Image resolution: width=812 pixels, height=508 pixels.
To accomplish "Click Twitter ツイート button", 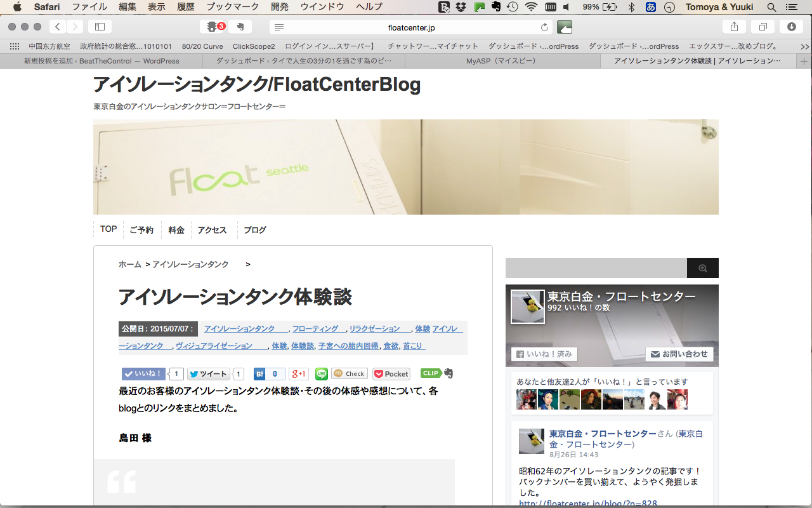I will click(x=209, y=374).
